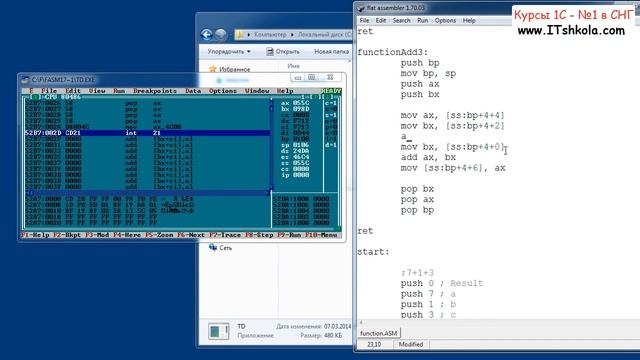Select the function.ASM tab
The width and height of the screenshot is (640, 360).
pos(378,333)
